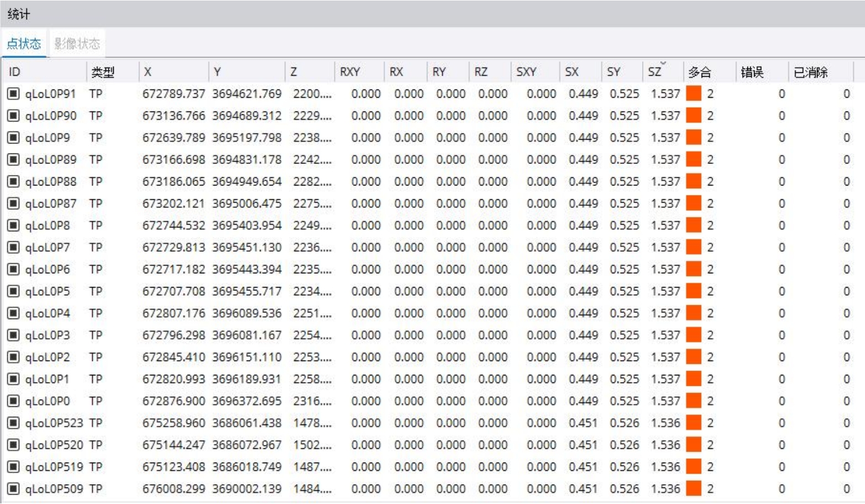Click the SXY column header
This screenshot has width=865, height=504.
pos(526,72)
